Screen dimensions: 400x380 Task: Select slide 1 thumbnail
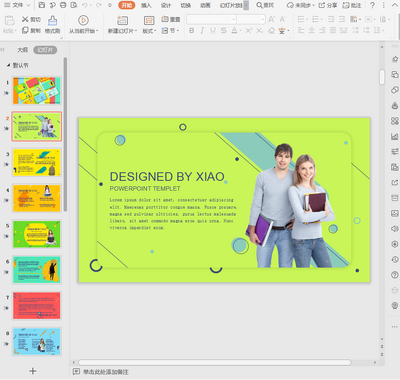click(x=37, y=90)
